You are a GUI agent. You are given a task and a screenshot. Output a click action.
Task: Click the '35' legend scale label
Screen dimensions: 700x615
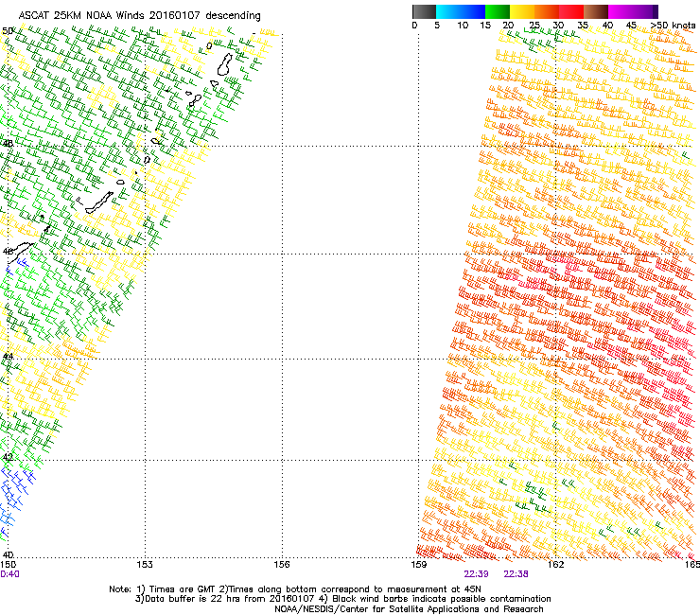(583, 26)
